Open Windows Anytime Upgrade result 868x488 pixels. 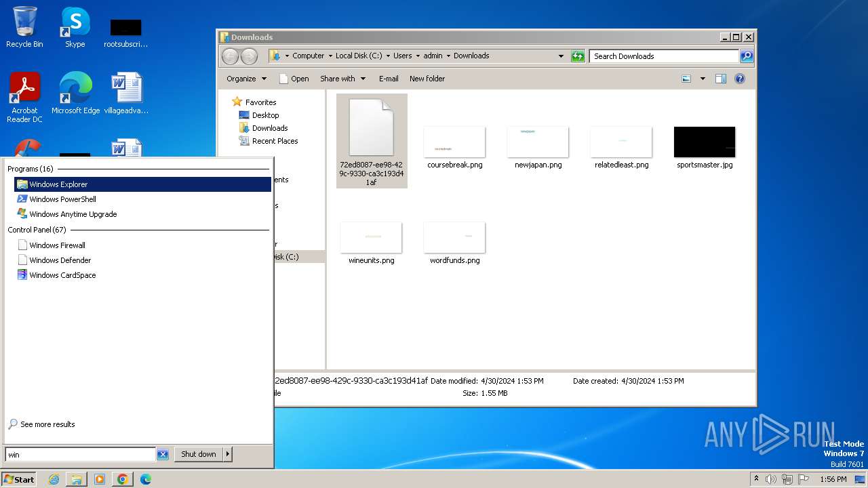point(142,214)
